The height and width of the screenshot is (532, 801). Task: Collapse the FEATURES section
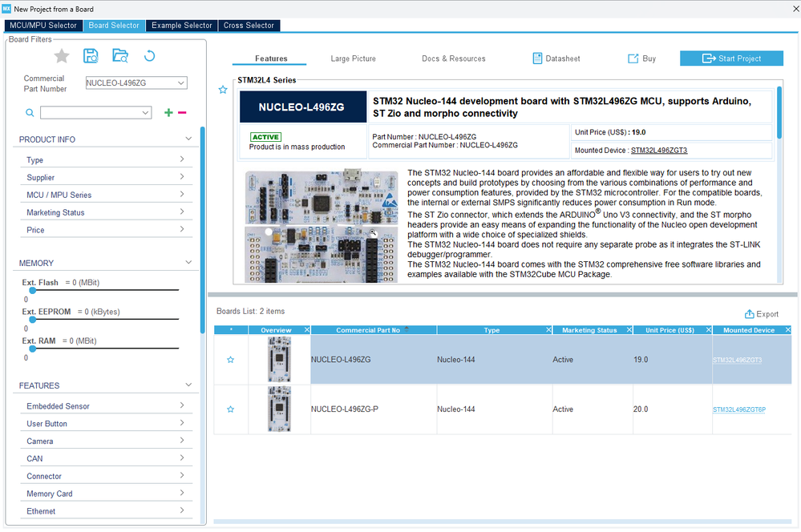pos(188,385)
